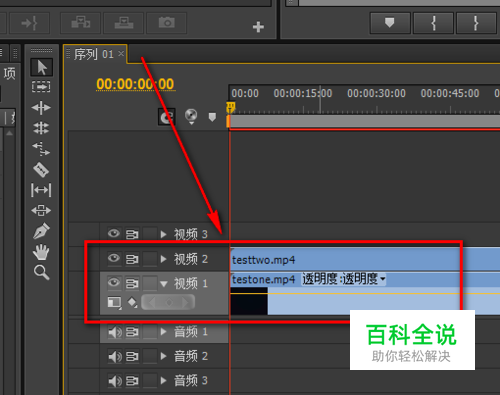Screen dimensions: 500x395
Task: Expand the 视频 2 track
Action: click(x=164, y=259)
